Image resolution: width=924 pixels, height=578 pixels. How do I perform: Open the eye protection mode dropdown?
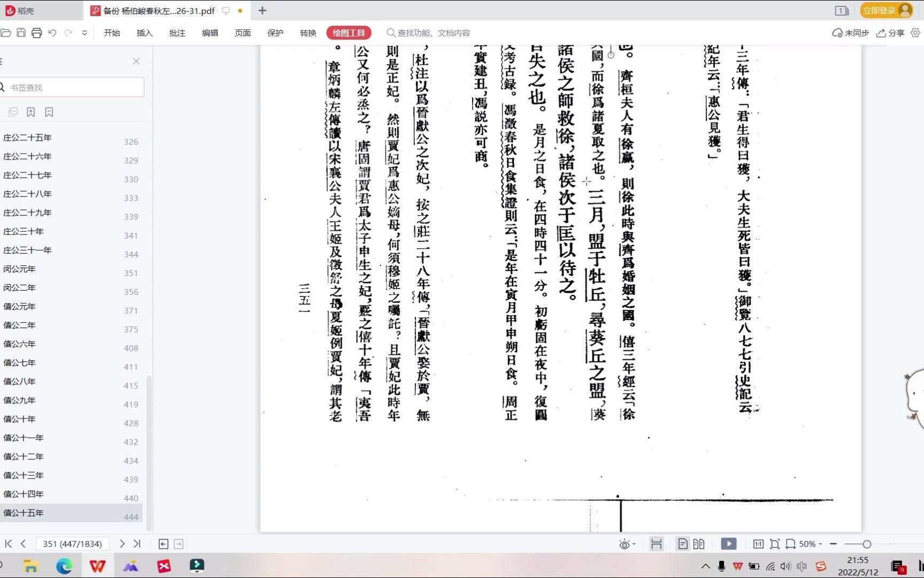pyautogui.click(x=627, y=544)
